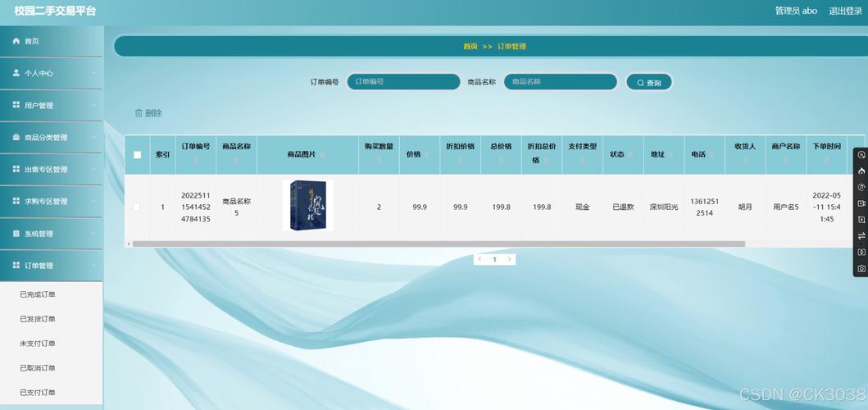The image size is (868, 410).
Task: Click the play-in-frame icon in the floating toolbar
Action: [x=861, y=220]
